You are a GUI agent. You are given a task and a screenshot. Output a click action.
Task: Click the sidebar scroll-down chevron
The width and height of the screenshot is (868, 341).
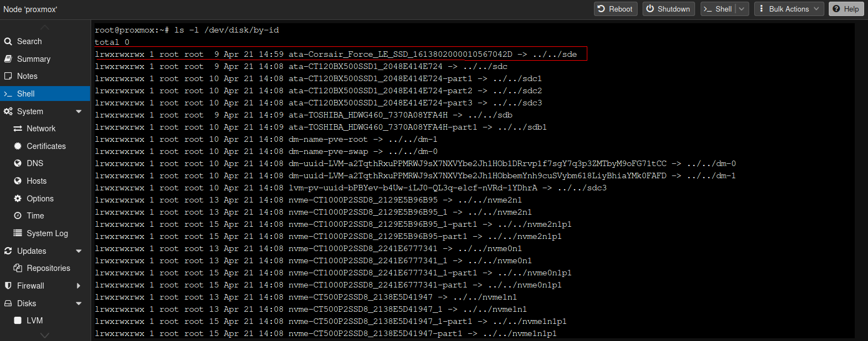click(45, 335)
